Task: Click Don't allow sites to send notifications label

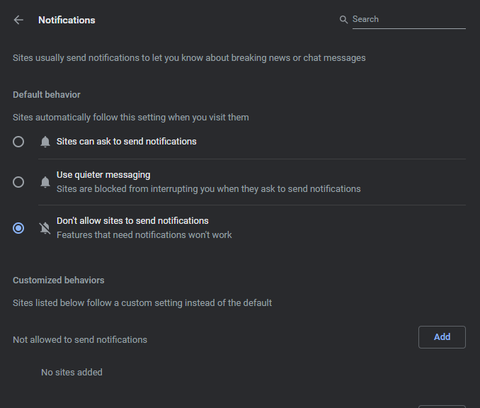Action: click(x=132, y=221)
